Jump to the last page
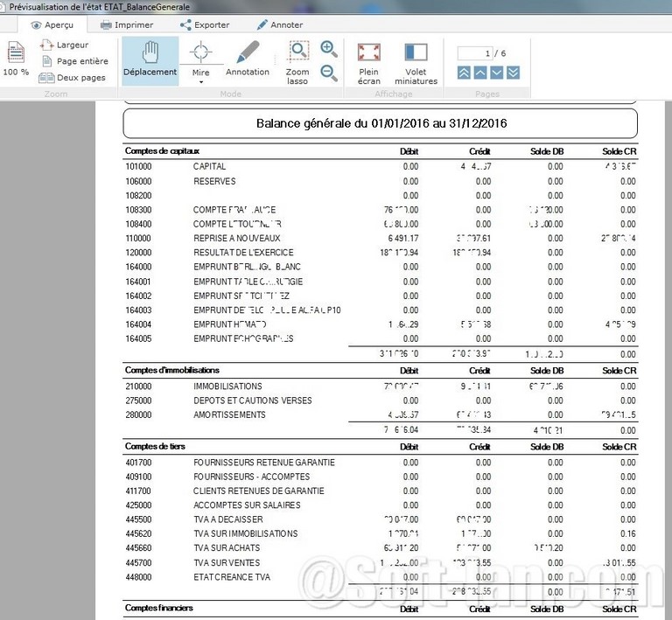672x620 pixels. click(514, 73)
